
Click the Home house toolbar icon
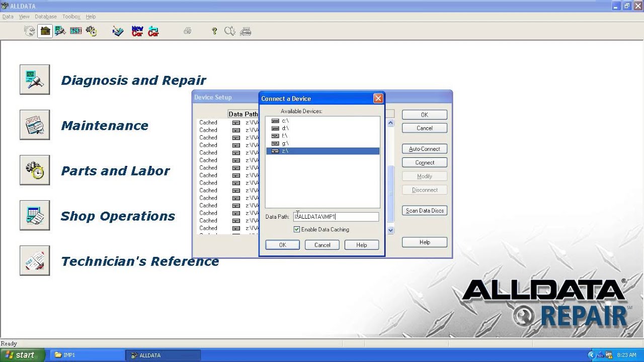[x=45, y=31]
